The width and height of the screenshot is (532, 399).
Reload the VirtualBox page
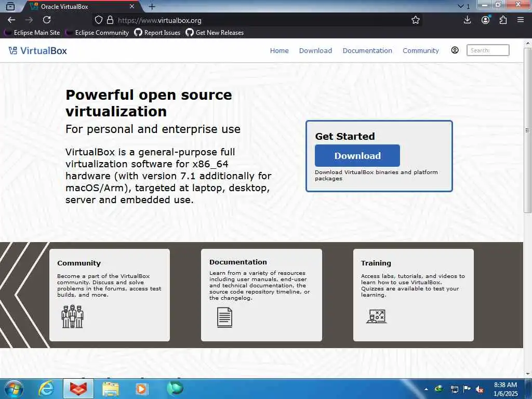tap(47, 20)
